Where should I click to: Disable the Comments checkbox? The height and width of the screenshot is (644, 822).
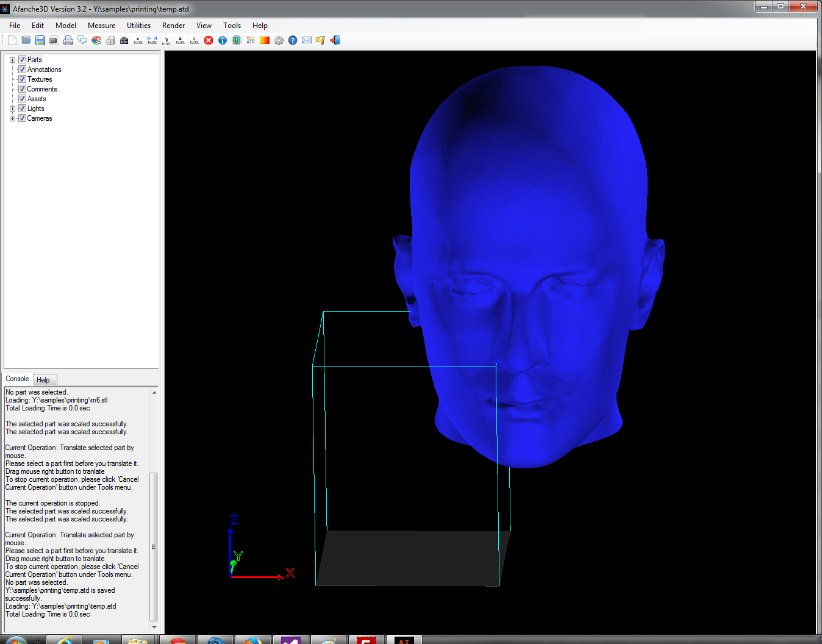click(22, 89)
